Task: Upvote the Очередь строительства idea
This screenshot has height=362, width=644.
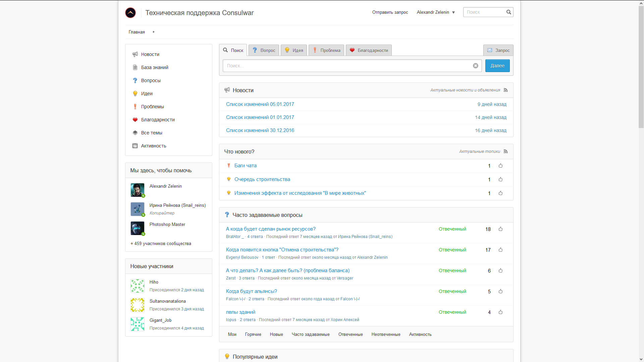Action: [500, 179]
